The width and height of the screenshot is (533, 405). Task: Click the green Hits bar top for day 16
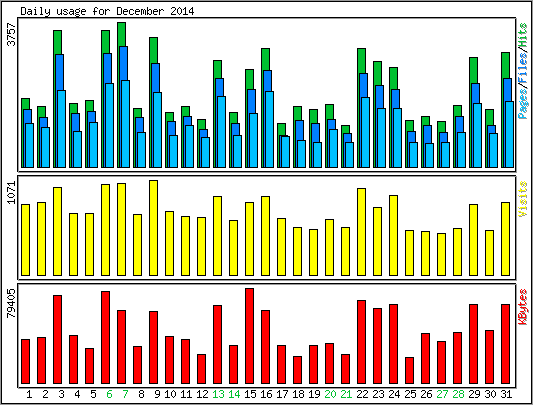[265, 60]
